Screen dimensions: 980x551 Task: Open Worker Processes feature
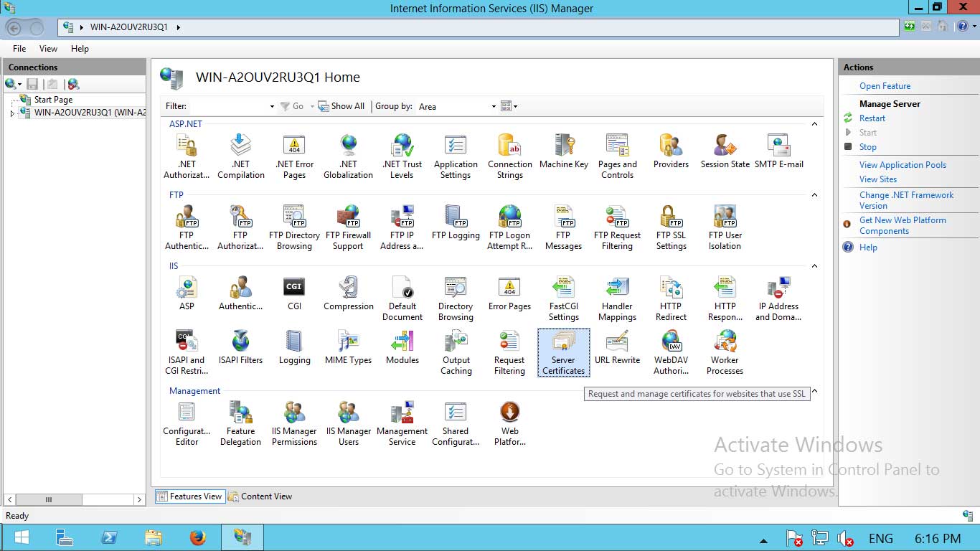725,352
